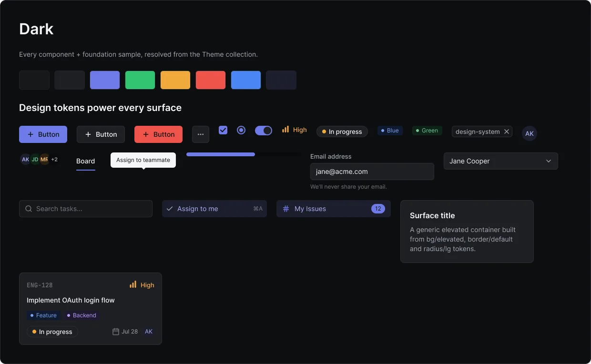Uncheck the purple checkbox
The image size is (591, 364).
coord(223,130)
